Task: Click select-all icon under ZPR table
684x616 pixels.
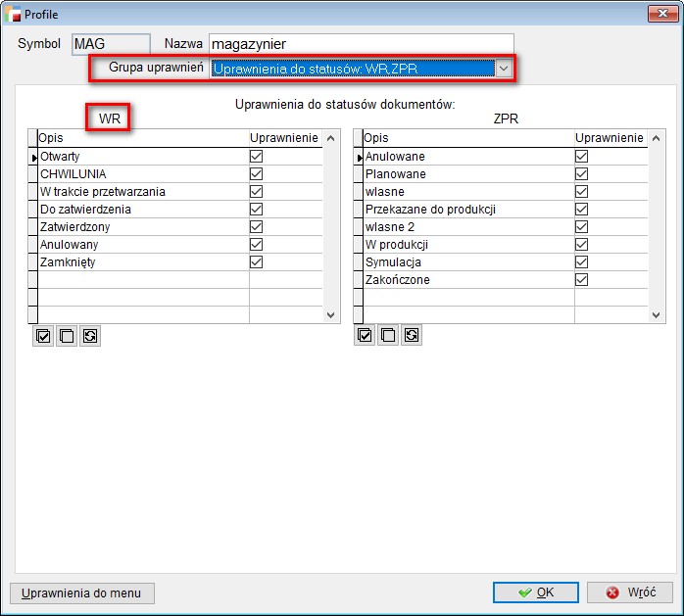Action: [x=365, y=336]
